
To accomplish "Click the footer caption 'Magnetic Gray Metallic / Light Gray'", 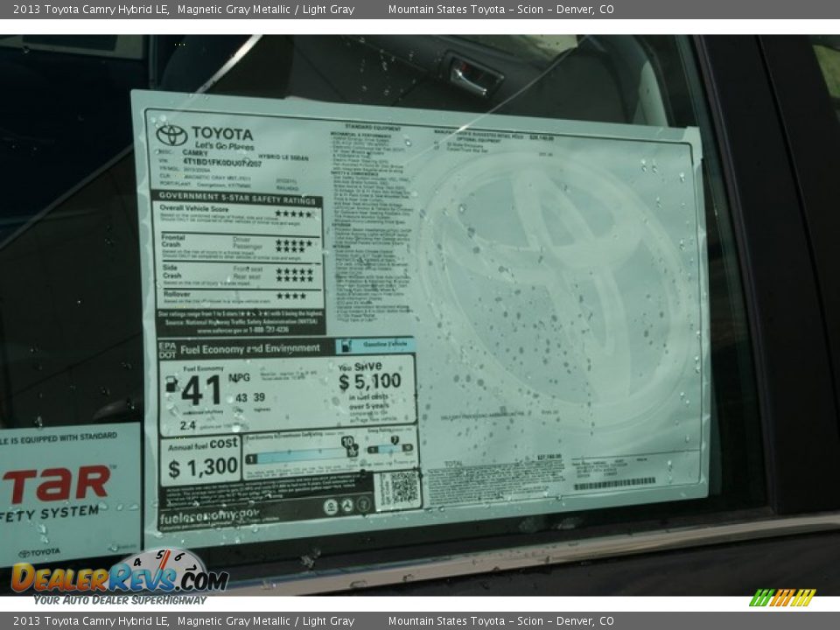I will [266, 621].
